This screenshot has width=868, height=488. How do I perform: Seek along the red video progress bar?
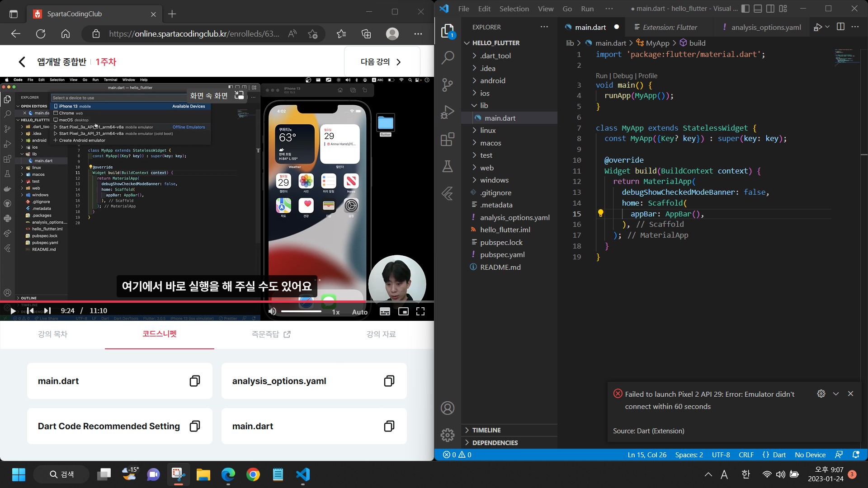(x=217, y=301)
